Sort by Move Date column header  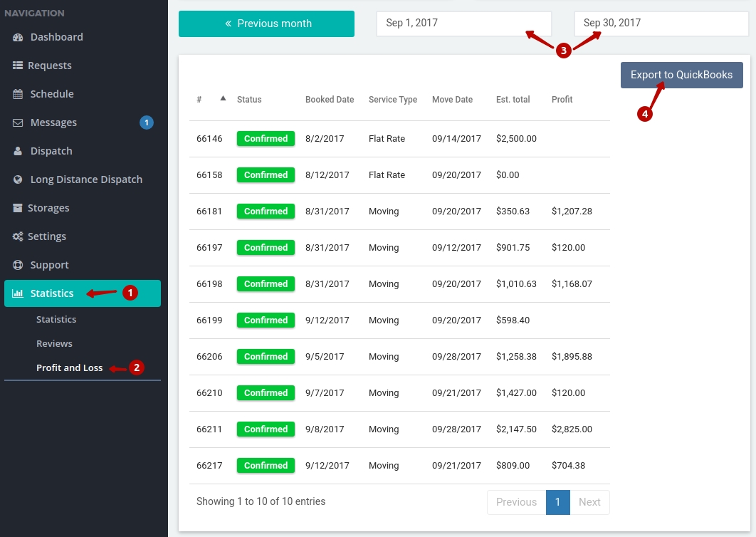click(452, 100)
